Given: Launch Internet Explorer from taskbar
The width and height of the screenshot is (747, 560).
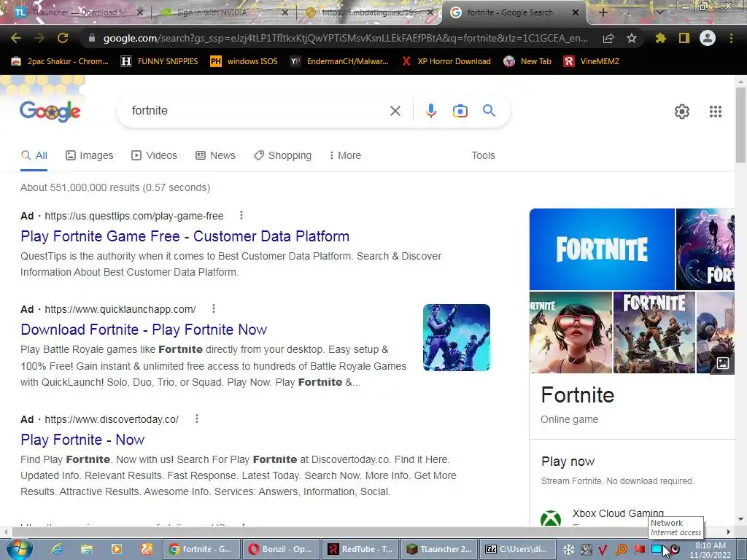Looking at the screenshot, I should pyautogui.click(x=57, y=549).
